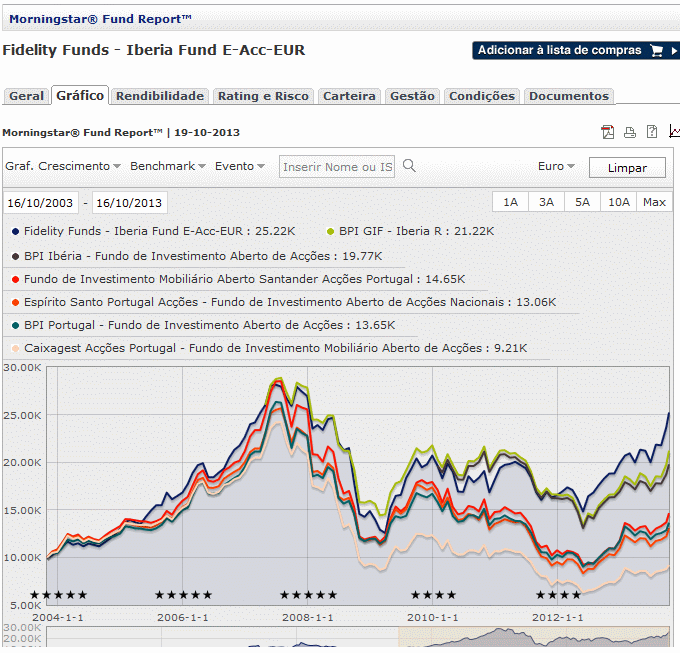Click the dark BPI Ibéria legend dot
This screenshot has height=653, width=680.
coord(16,257)
